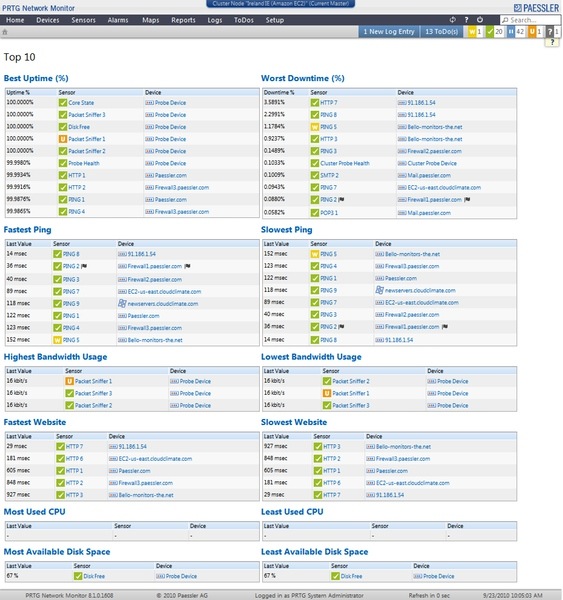Open Mail.paessler.com device for POP3 1
The image size is (563, 600).
pos(429,213)
